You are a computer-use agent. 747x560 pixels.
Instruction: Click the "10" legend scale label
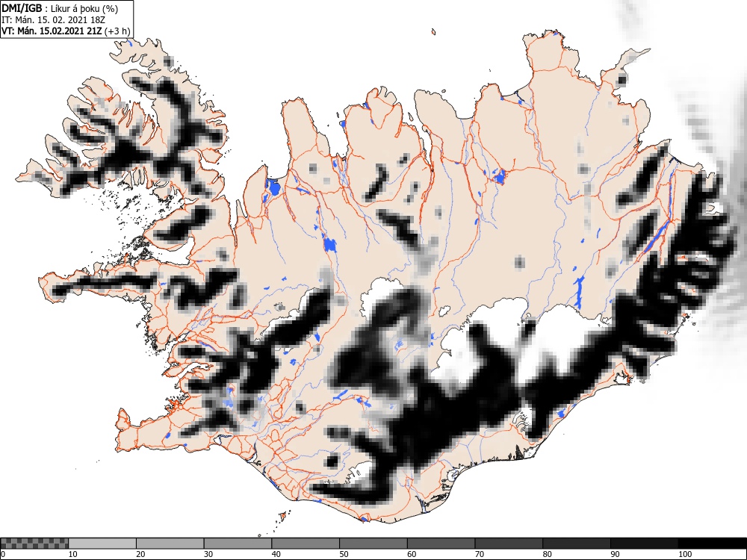pos(73,554)
